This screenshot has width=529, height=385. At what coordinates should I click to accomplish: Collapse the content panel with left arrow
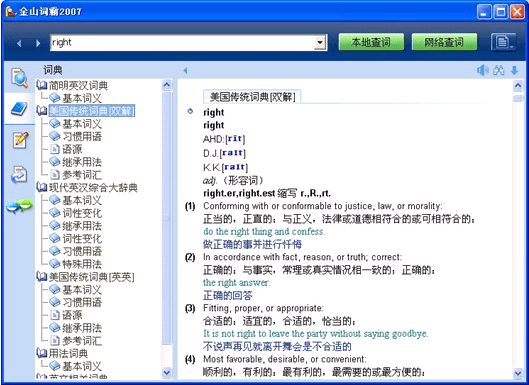click(185, 71)
